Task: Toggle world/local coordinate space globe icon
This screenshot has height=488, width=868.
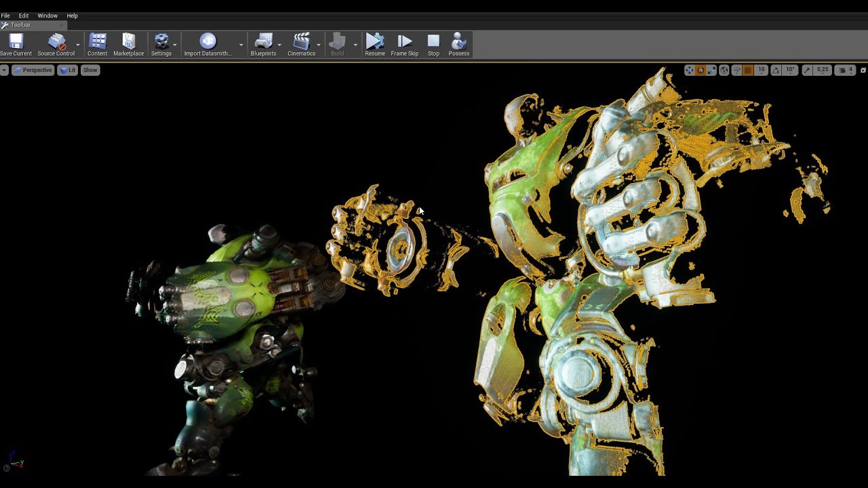Action: pos(724,70)
